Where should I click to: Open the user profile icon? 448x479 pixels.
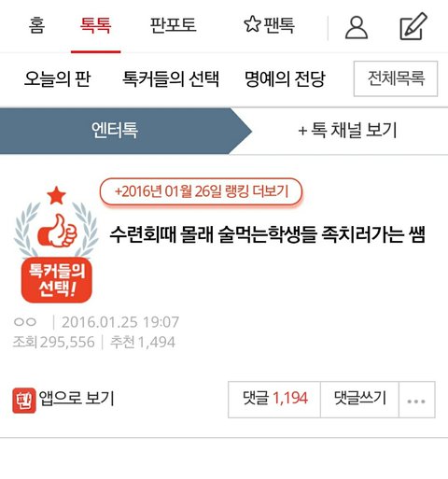(x=357, y=27)
